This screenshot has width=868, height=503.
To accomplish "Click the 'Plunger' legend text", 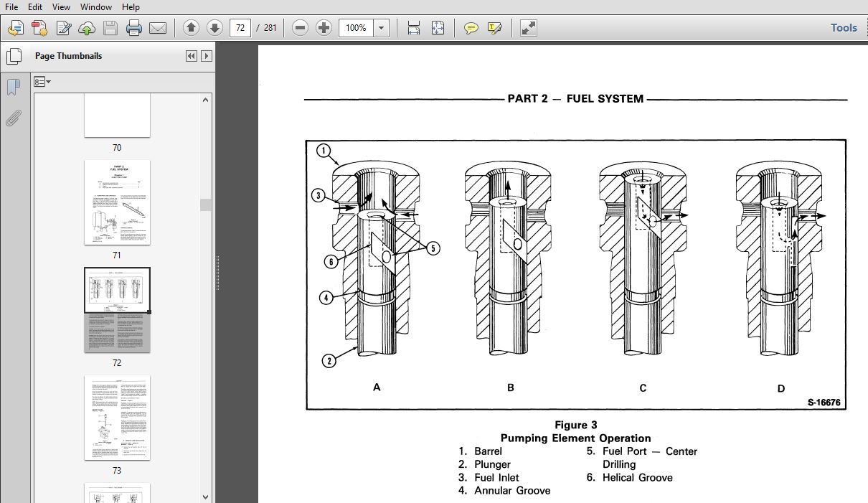I will [492, 464].
